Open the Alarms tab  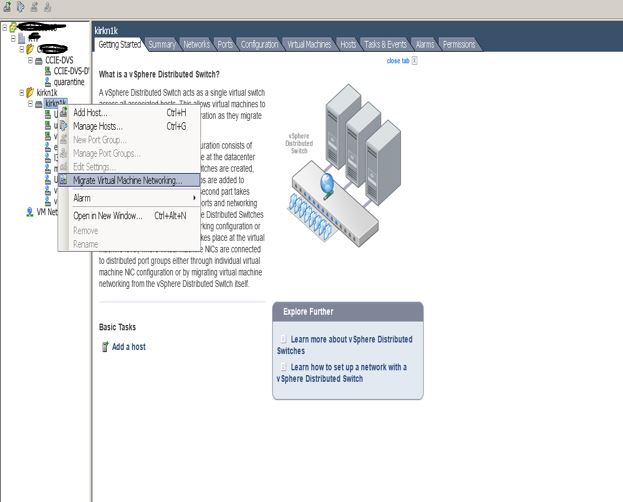(x=425, y=45)
